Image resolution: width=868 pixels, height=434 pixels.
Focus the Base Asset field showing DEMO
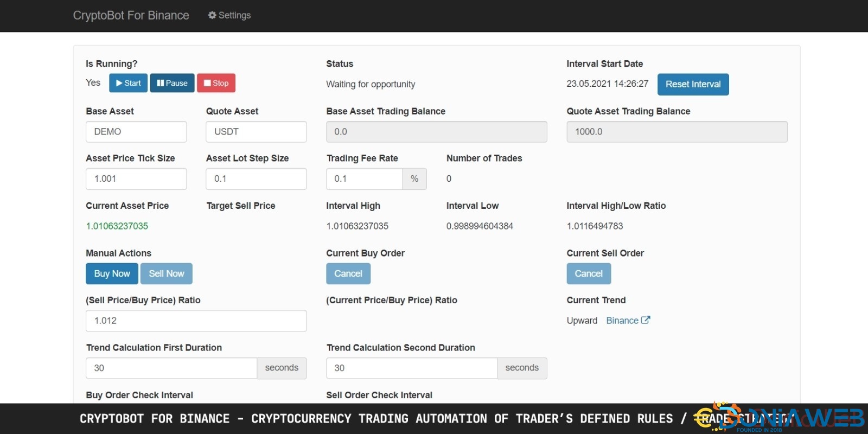pyautogui.click(x=136, y=132)
